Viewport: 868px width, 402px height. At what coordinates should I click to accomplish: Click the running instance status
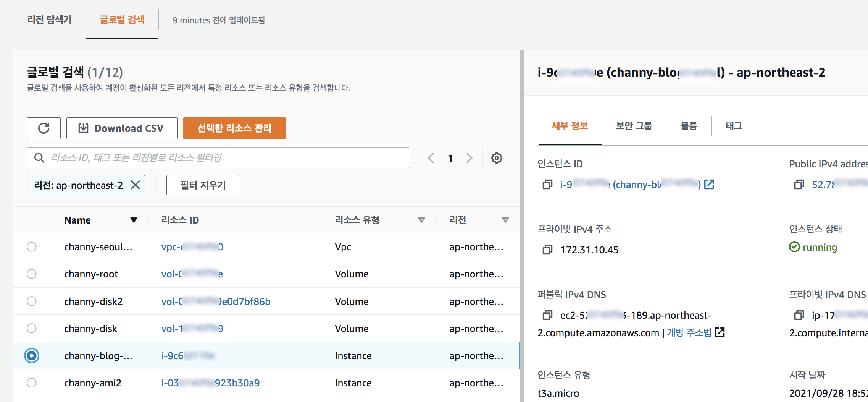coord(813,247)
